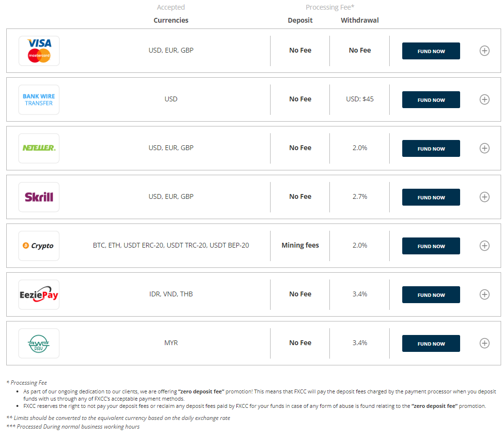Fund now using EeziePay
Viewport: 504px width, 432px height.
click(x=431, y=295)
